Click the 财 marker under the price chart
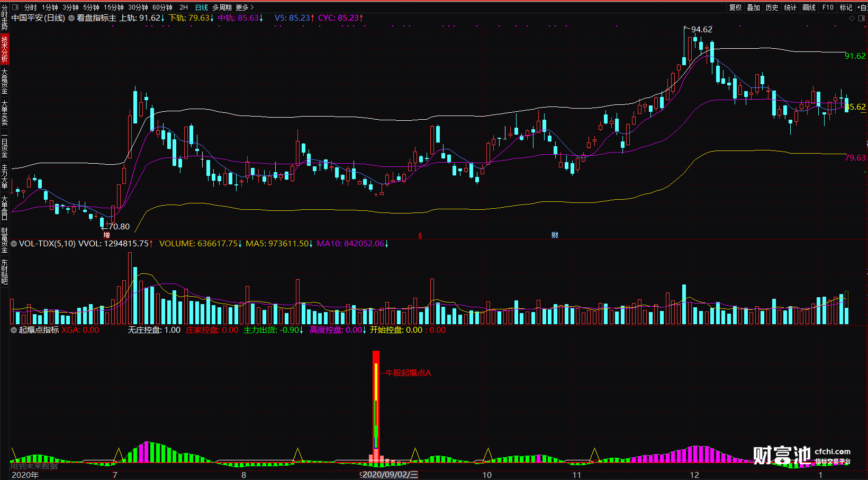Image resolution: width=868 pixels, height=480 pixels. (555, 235)
